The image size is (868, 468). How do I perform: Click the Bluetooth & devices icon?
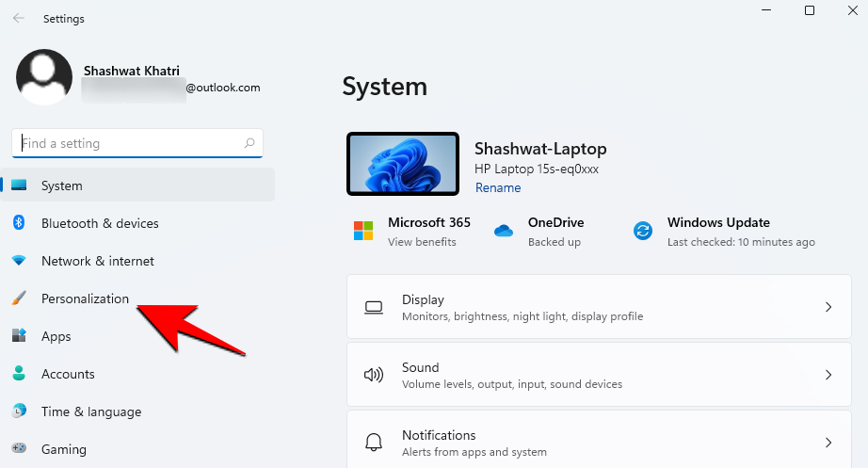point(19,223)
